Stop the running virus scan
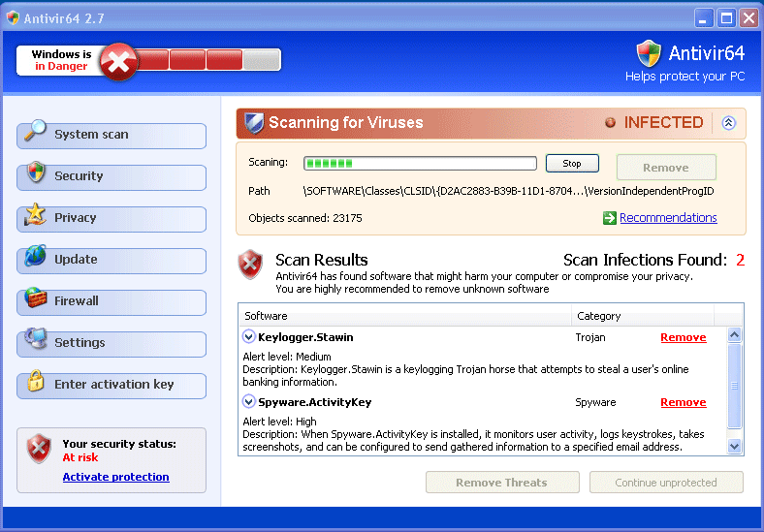Image resolution: width=764 pixels, height=532 pixels. click(572, 164)
